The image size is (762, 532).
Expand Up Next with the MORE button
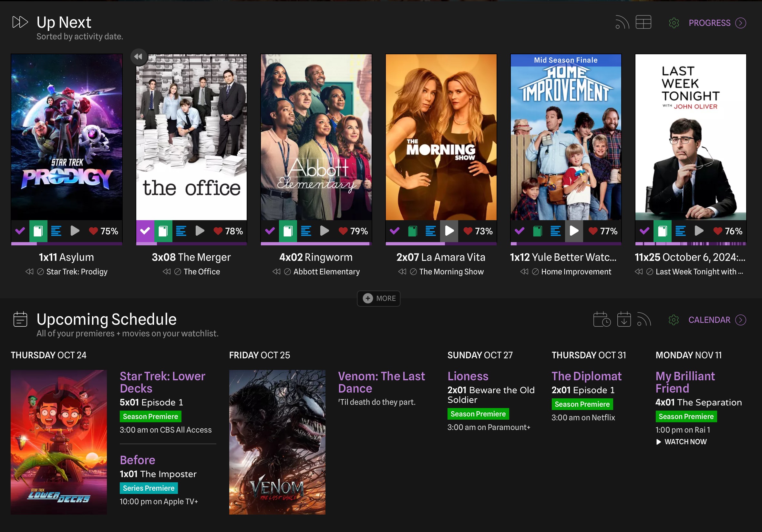pos(379,298)
